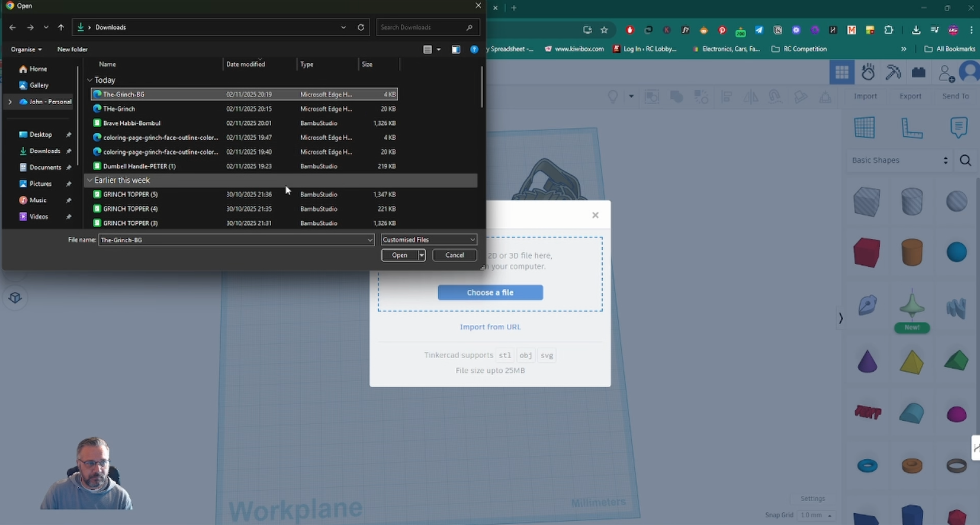Screen dimensions: 980x525
Task: Select the orange Cylinder shape
Action: click(x=912, y=253)
